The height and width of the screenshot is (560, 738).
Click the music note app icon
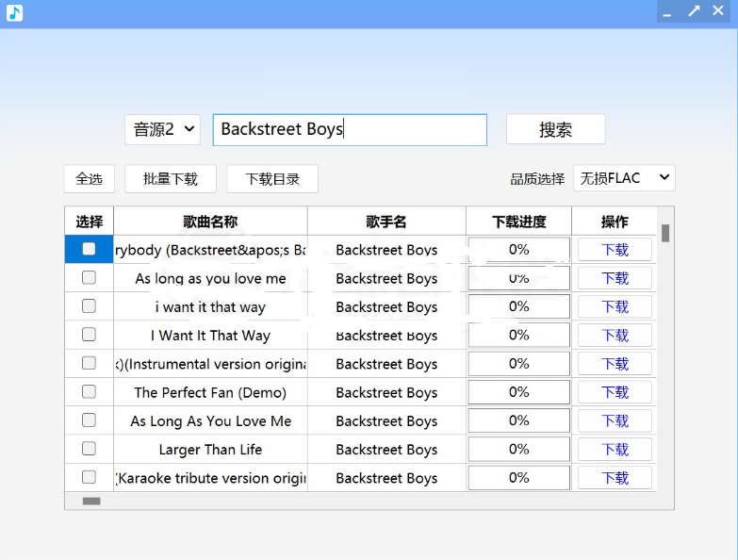pyautogui.click(x=14, y=12)
